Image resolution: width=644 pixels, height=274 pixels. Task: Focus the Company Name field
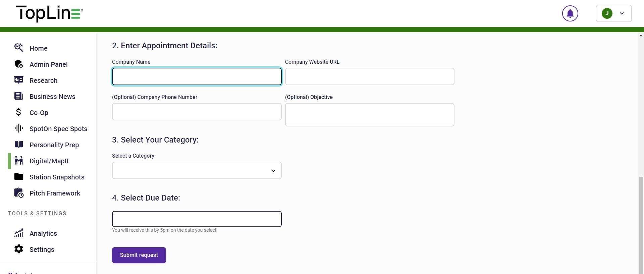coord(197,77)
